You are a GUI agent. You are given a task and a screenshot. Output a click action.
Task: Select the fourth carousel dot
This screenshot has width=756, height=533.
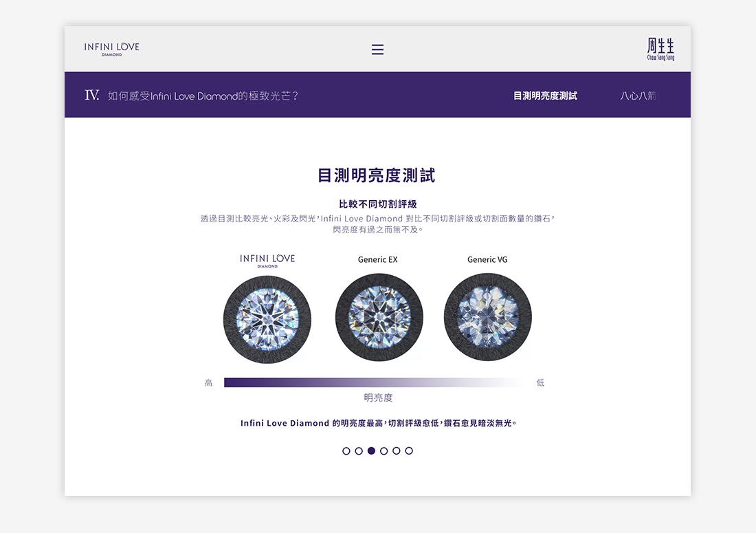coord(383,450)
